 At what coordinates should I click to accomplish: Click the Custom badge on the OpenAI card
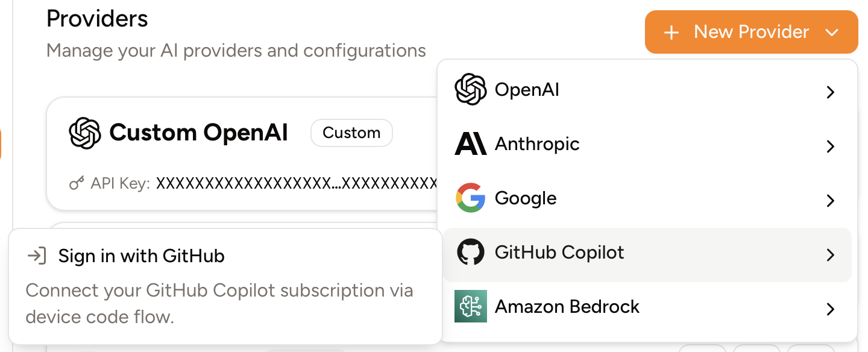pos(351,133)
